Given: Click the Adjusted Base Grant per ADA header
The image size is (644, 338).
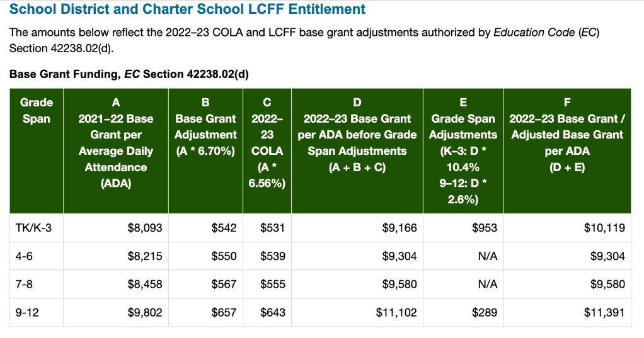Looking at the screenshot, I should (x=566, y=135).
